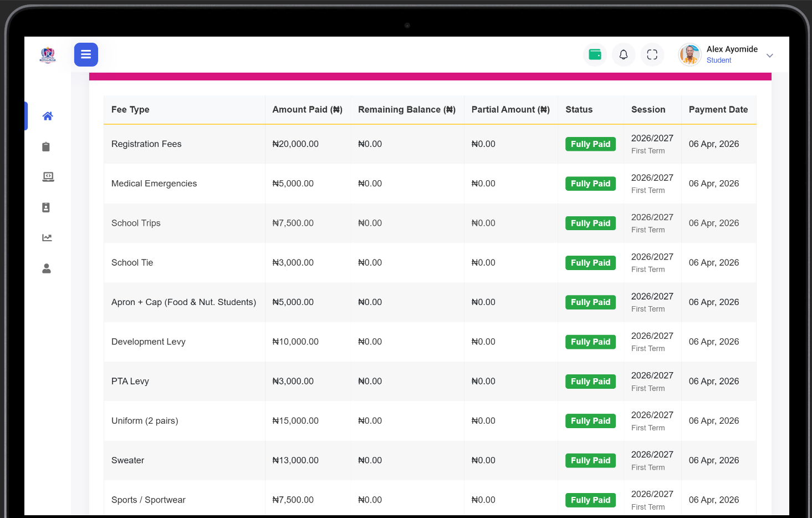Viewport: 812px width, 518px height.
Task: Click the school logo in top-left corner
Action: [48, 54]
